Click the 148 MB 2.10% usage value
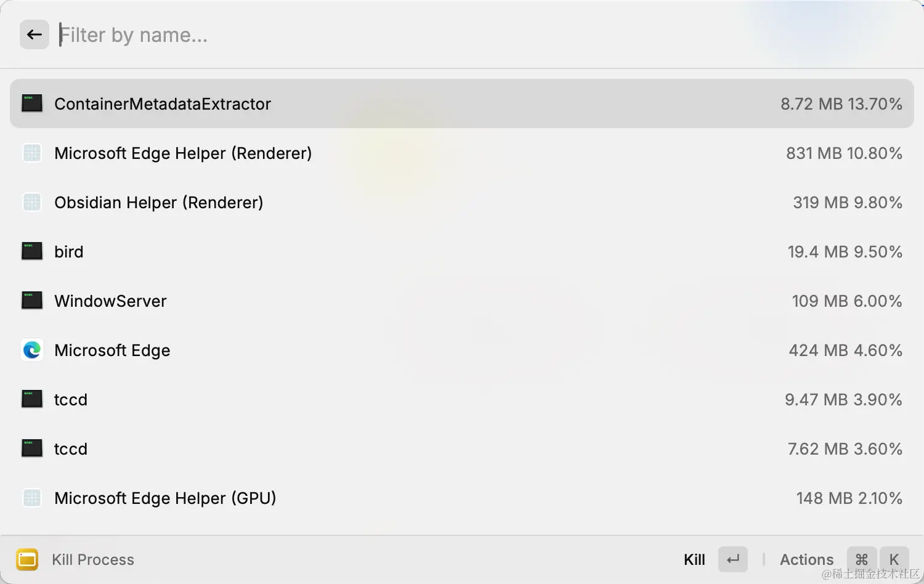The width and height of the screenshot is (924, 584). (x=849, y=498)
